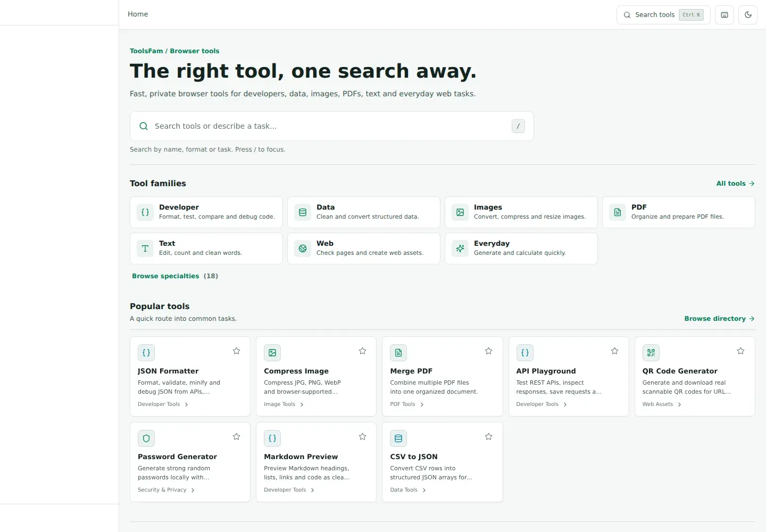Expand Browse specialties (18)
Screen dimensions: 766x532
pos(175,276)
